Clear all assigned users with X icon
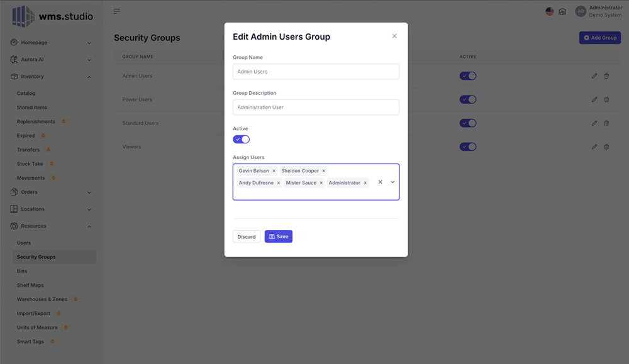Screen dimensions: 629x364 [380, 182]
